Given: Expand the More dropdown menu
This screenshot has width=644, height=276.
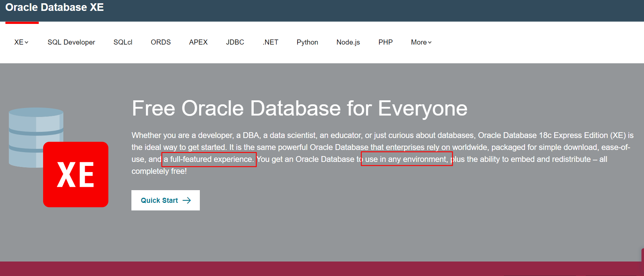Looking at the screenshot, I should pos(421,42).
